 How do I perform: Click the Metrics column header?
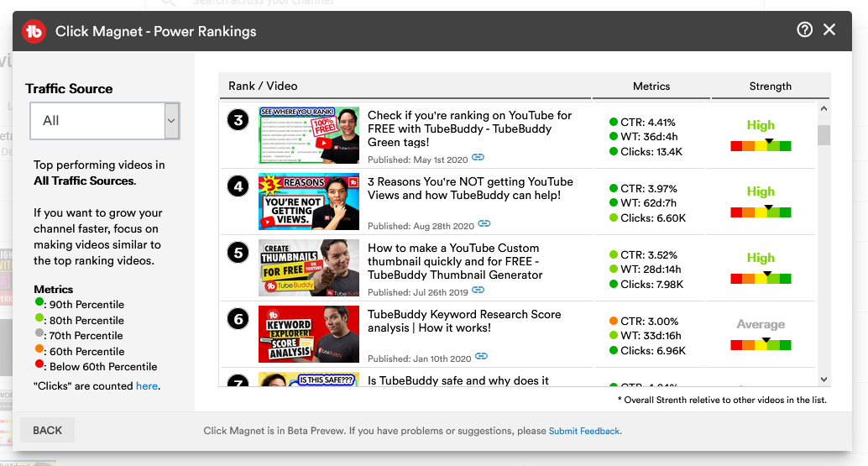point(651,86)
